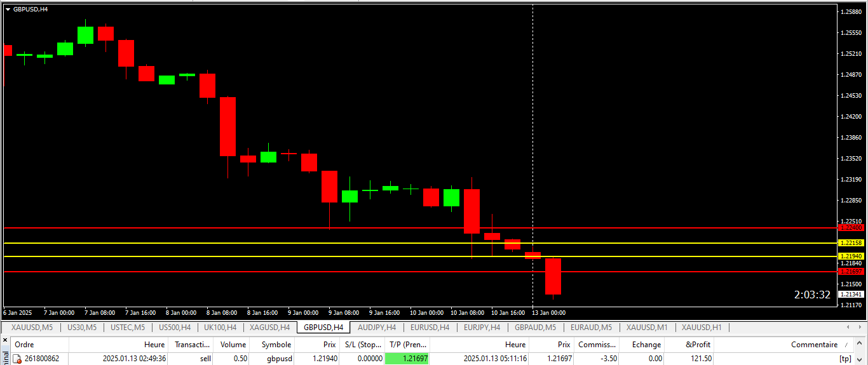The height and width of the screenshot is (365, 868).
Task: Click the order icon beside 261800862
Action: coord(18,359)
